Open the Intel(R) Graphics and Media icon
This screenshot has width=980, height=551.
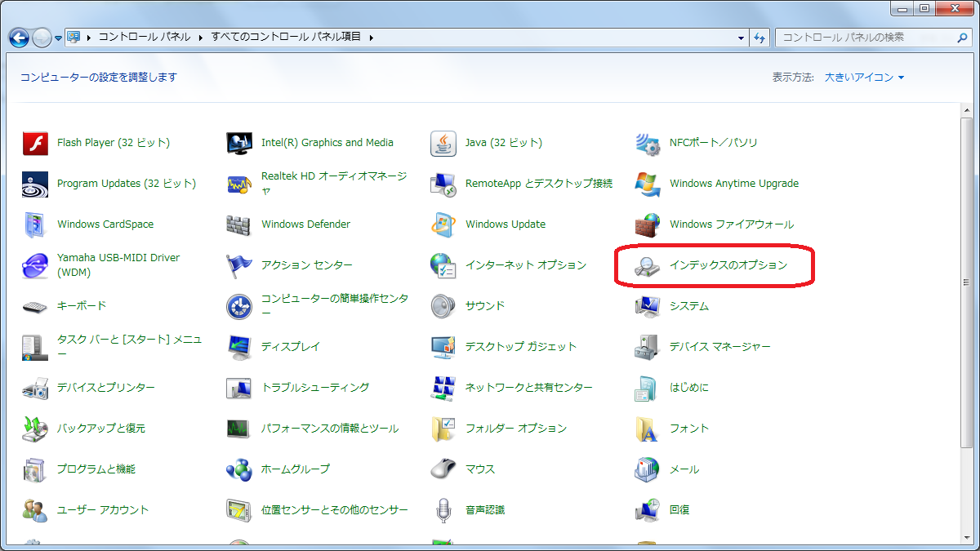pyautogui.click(x=240, y=143)
